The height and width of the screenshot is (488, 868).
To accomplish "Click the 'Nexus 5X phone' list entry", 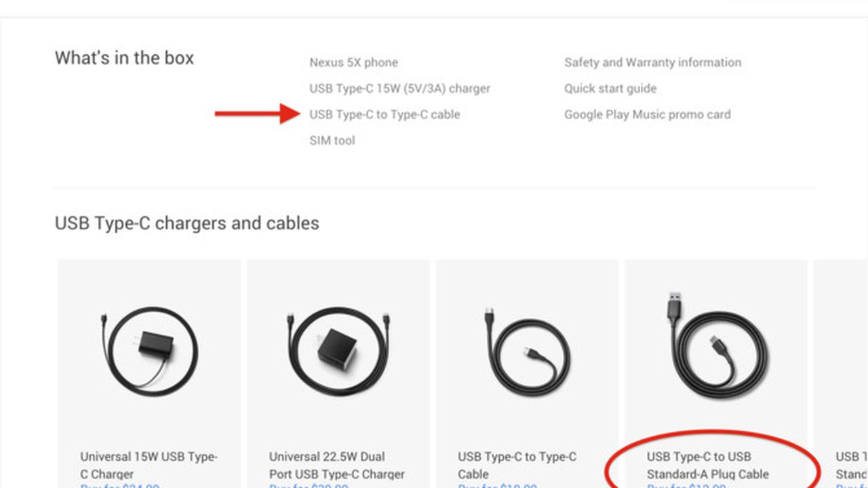I will [x=353, y=62].
